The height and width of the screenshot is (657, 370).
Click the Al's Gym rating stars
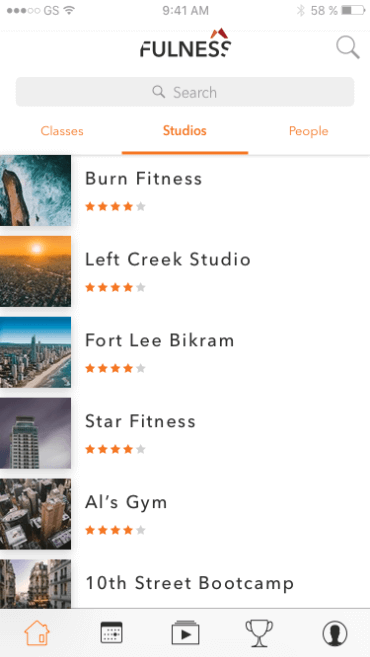pyautogui.click(x=115, y=530)
